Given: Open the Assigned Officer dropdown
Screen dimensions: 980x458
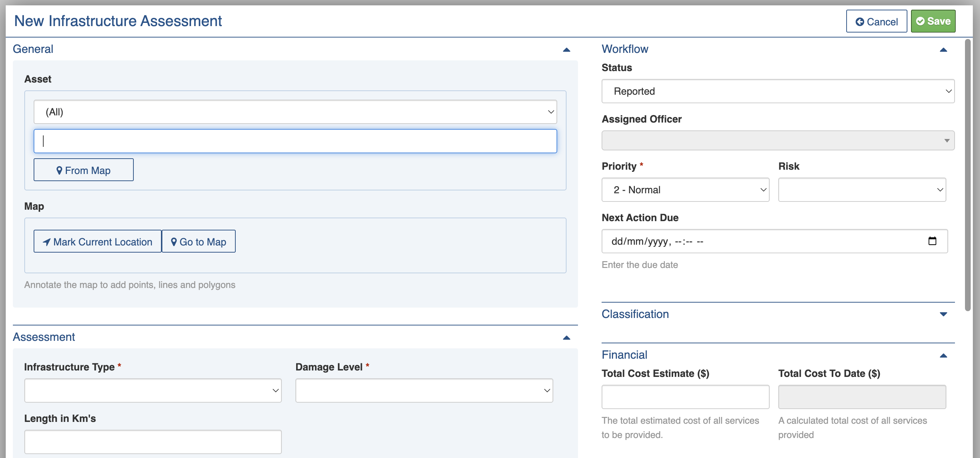Looking at the screenshot, I should point(777,141).
